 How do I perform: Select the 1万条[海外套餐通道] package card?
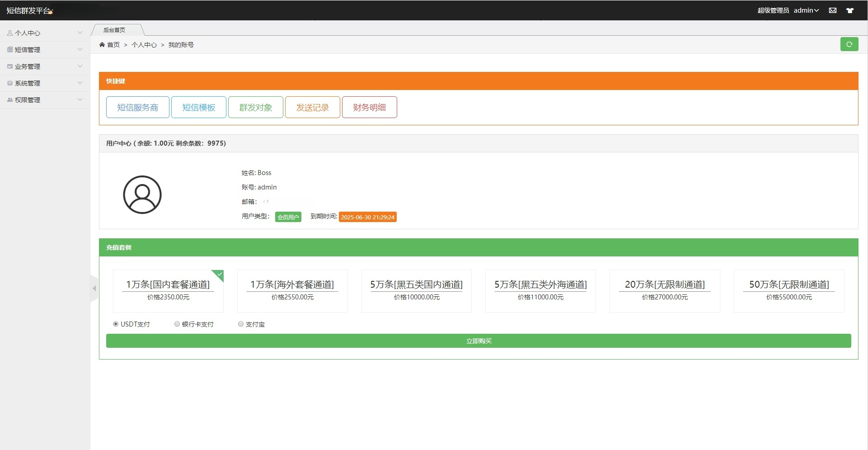[x=292, y=291]
